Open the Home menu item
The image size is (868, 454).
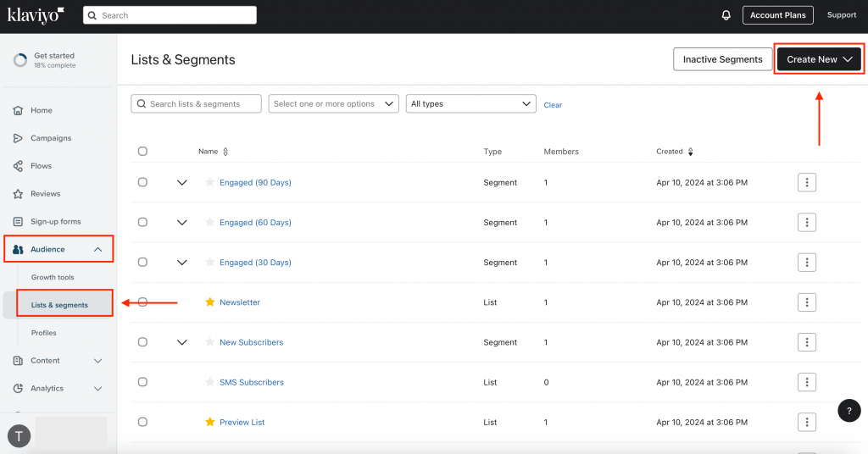point(42,111)
